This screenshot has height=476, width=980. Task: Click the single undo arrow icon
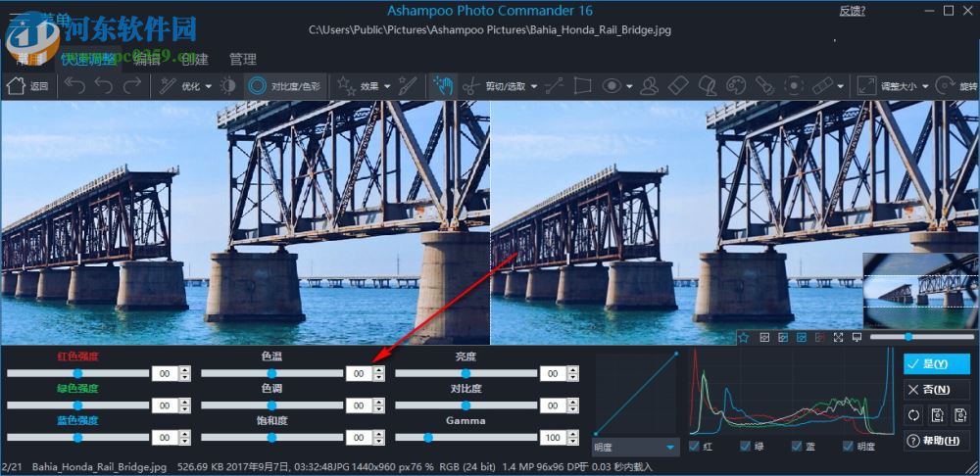(104, 86)
